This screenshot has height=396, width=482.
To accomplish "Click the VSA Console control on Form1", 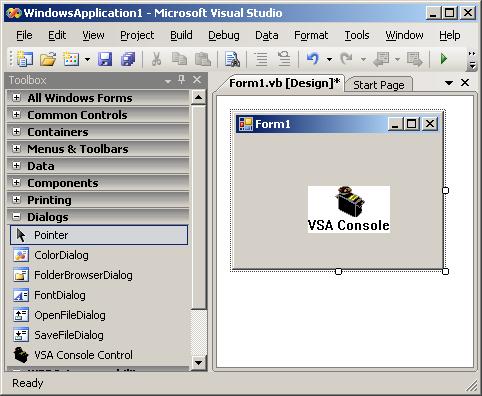I will [x=349, y=209].
